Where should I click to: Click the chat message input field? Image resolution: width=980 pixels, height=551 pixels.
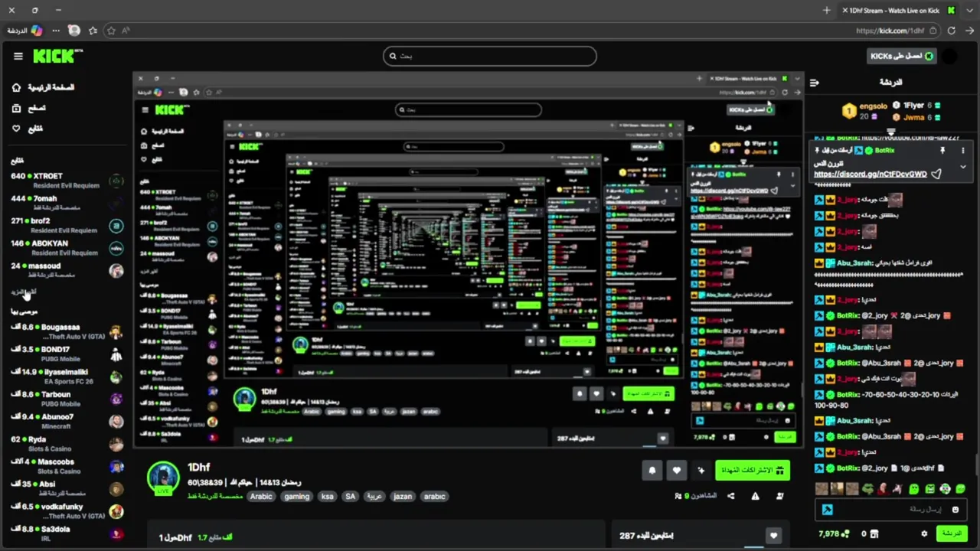point(891,509)
